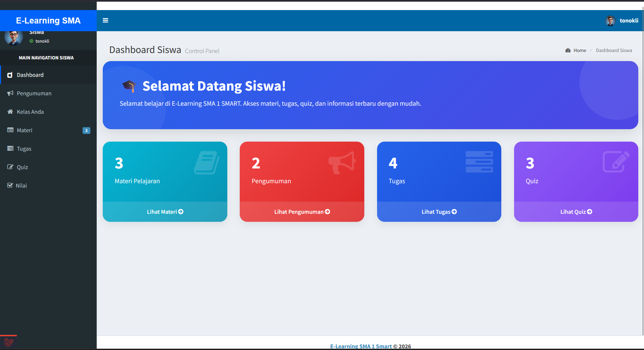The image size is (644, 350).
Task: Click the Lihat Pengumuman link
Action: [x=302, y=212]
